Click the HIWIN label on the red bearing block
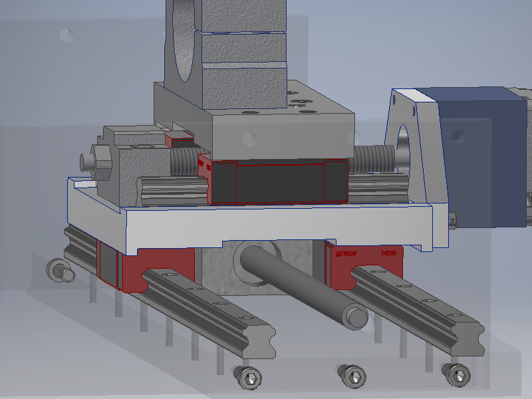Screen dimensions: 532x399 (x=346, y=254)
